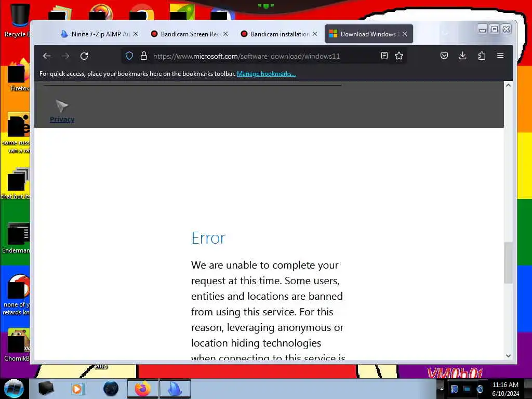Open Manage bookmarks link
Screen dimensions: 532x399
pyautogui.click(x=267, y=74)
